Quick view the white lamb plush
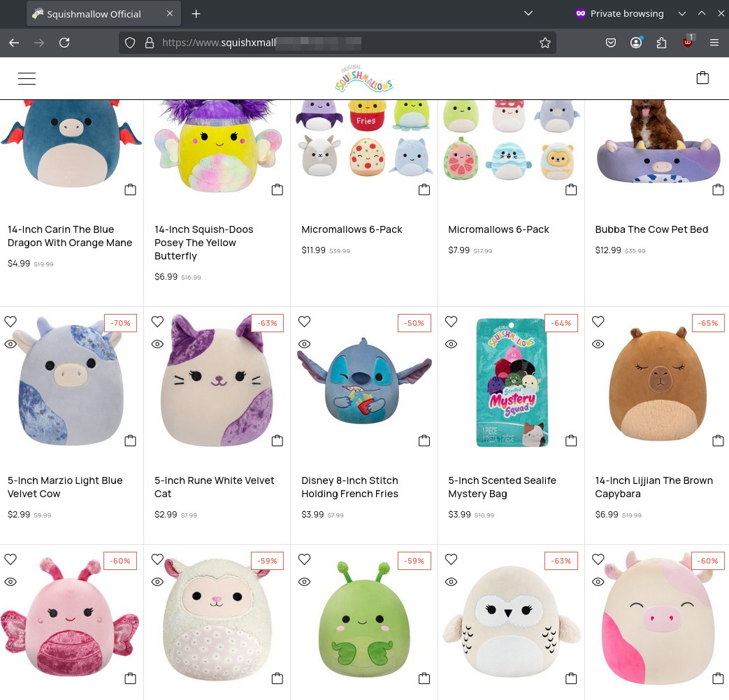Screen dimensions: 729x700 tap(157, 582)
